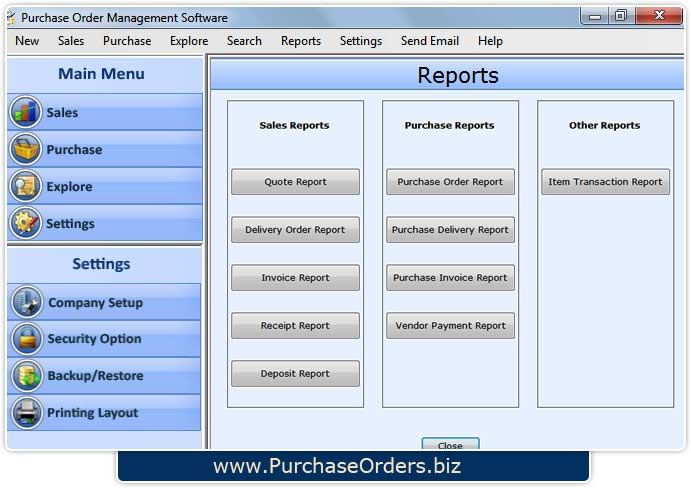Choose Backup/Restore label in sidebar
Image resolution: width=691 pixels, height=488 pixels.
point(96,376)
